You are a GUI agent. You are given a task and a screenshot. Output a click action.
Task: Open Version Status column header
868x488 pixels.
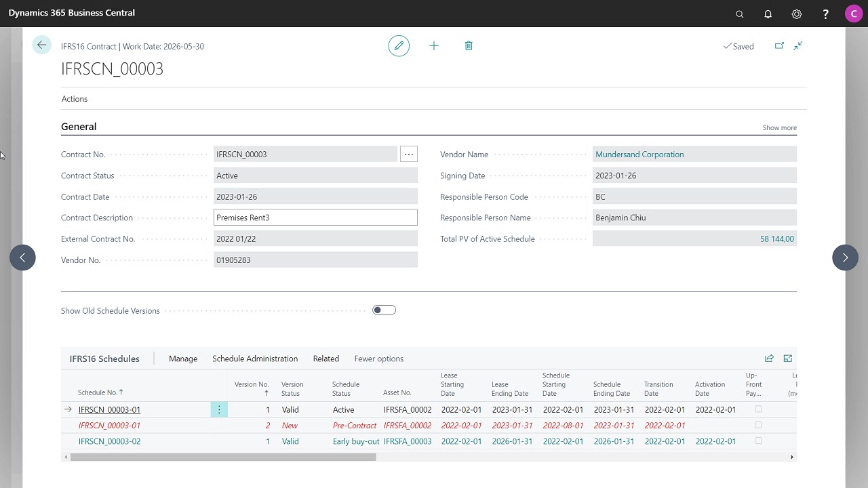292,388
